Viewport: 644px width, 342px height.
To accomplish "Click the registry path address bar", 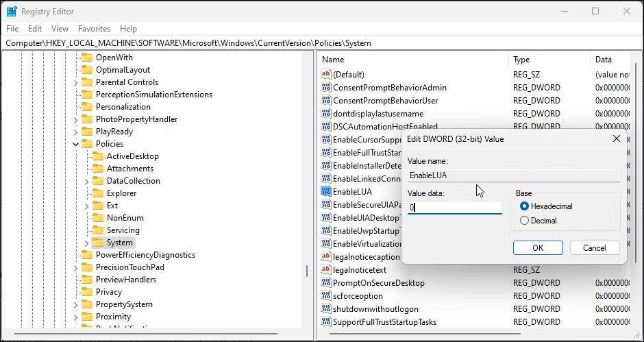I will tap(322, 42).
